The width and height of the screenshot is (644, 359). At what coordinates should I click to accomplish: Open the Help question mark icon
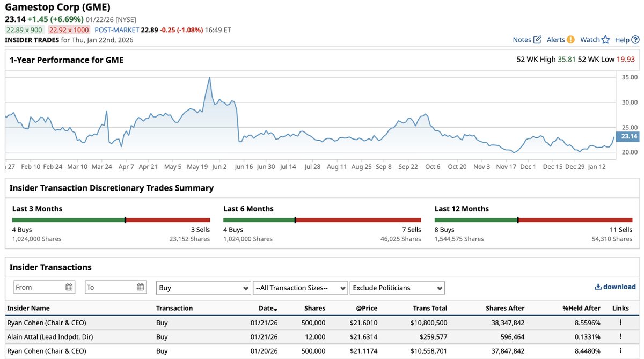[635, 40]
